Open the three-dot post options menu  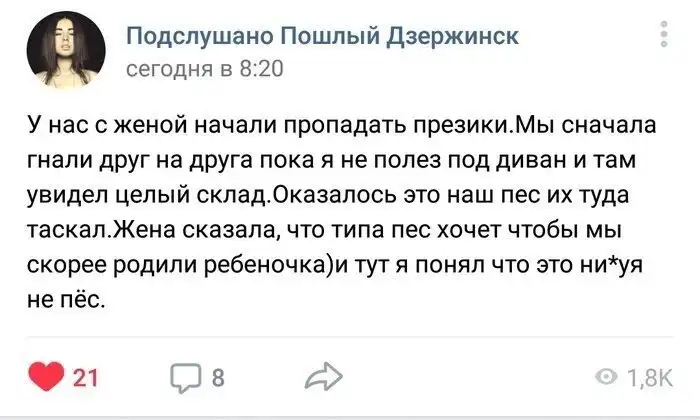[663, 37]
